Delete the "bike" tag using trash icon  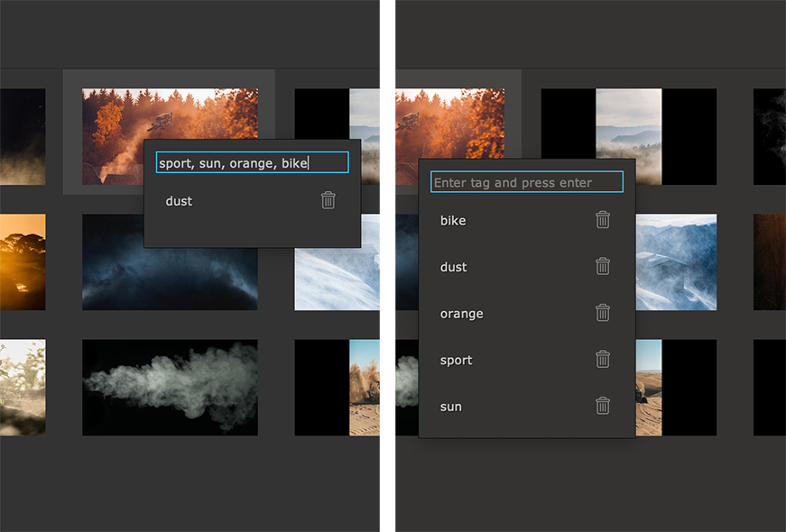coord(603,220)
